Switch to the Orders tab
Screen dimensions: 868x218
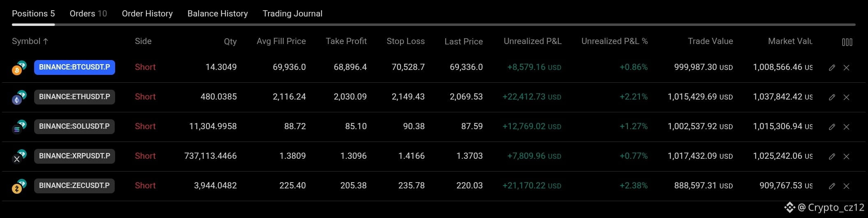88,14
